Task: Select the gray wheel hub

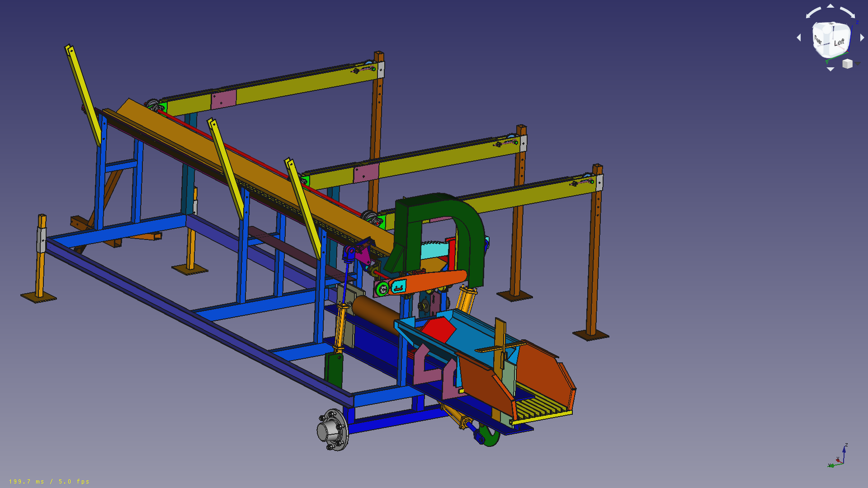Action: 332,429
